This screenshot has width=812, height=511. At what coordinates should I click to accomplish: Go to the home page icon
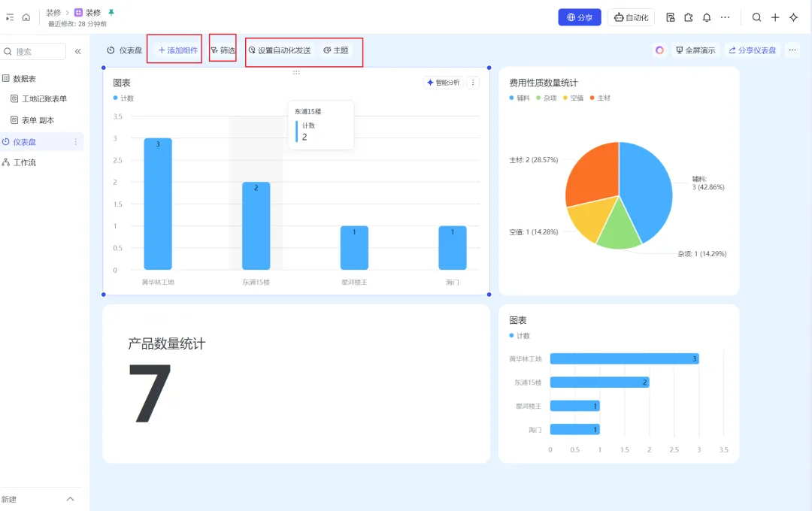click(x=26, y=17)
